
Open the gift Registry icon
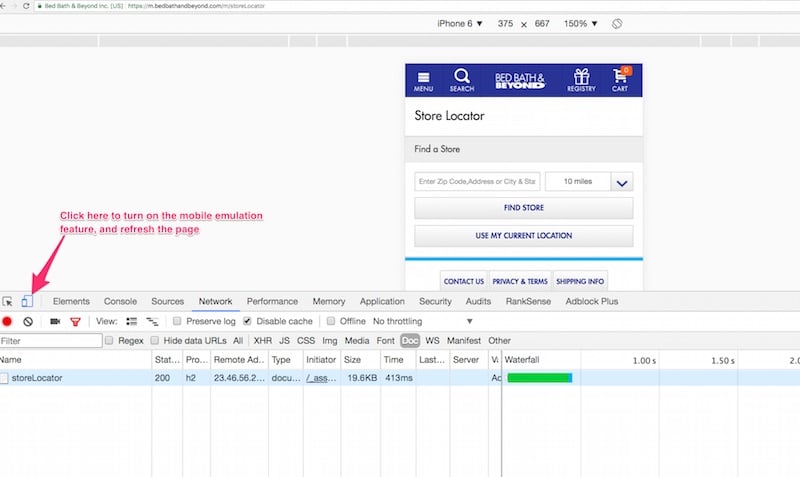click(x=581, y=80)
